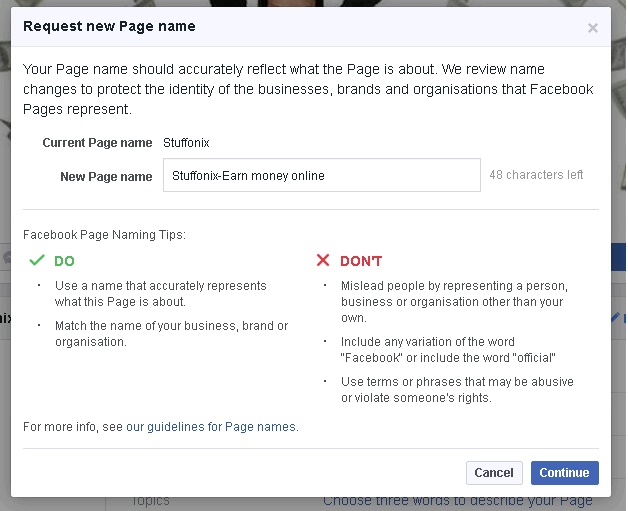Click background link Choose three words to describe
Viewport: 628px width, 511px height.
point(458,501)
